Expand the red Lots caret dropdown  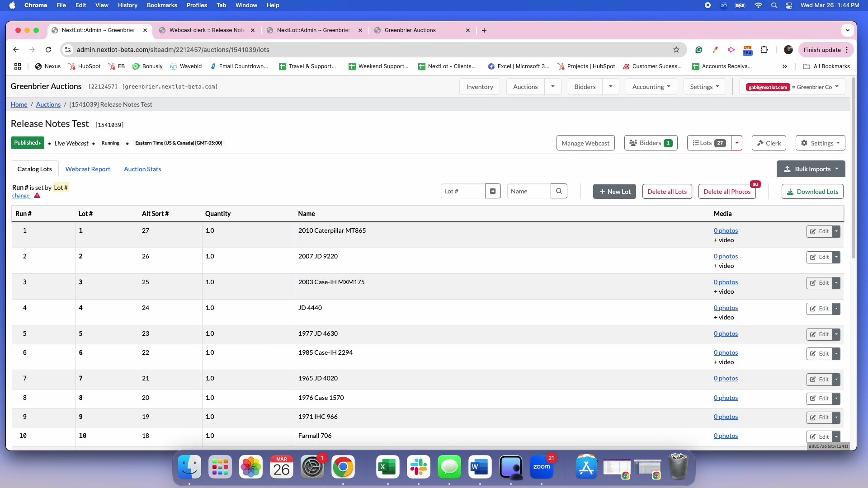(737, 143)
